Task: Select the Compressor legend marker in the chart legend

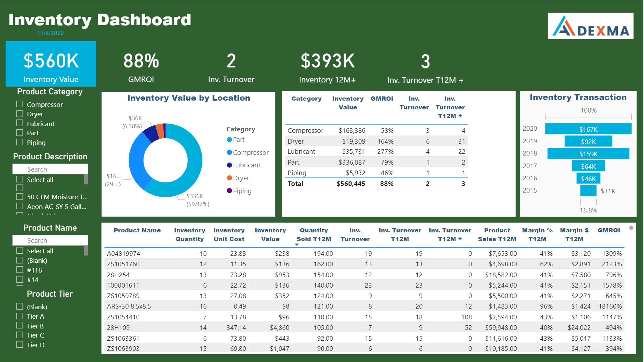Action: (229, 152)
